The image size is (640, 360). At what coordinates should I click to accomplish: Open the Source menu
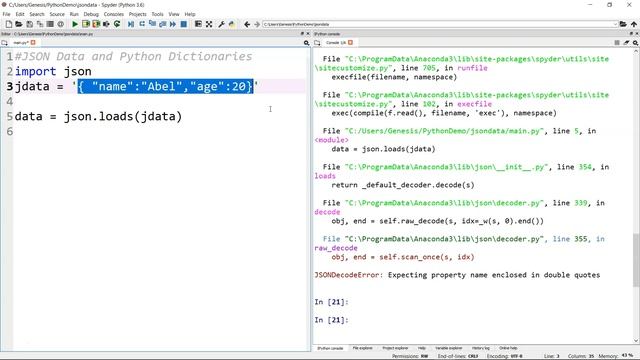57,14
